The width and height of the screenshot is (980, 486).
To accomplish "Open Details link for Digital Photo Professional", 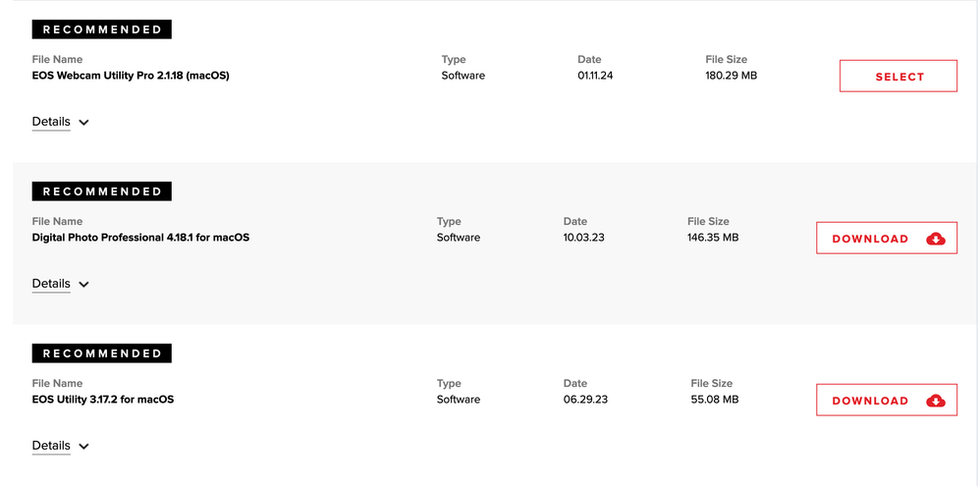I will (51, 284).
